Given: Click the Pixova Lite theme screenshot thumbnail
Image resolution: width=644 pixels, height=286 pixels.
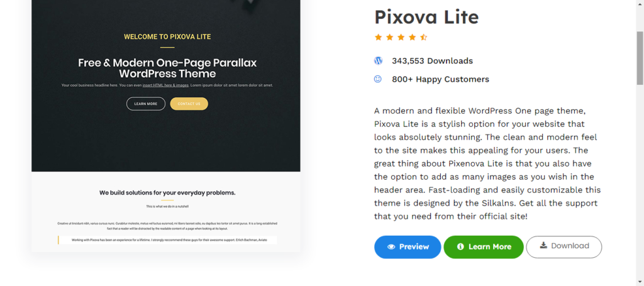Looking at the screenshot, I should coord(166,126).
